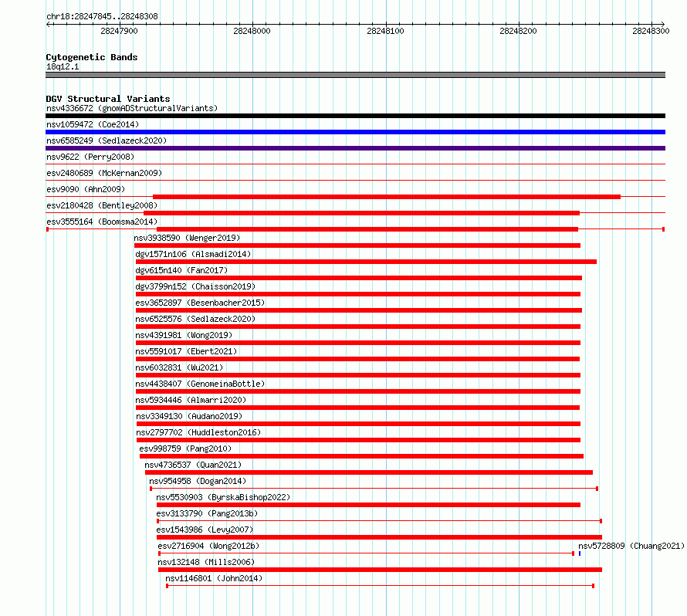
Task: Open esv2180428 (Bentley2008) label
Action: [x=102, y=205]
